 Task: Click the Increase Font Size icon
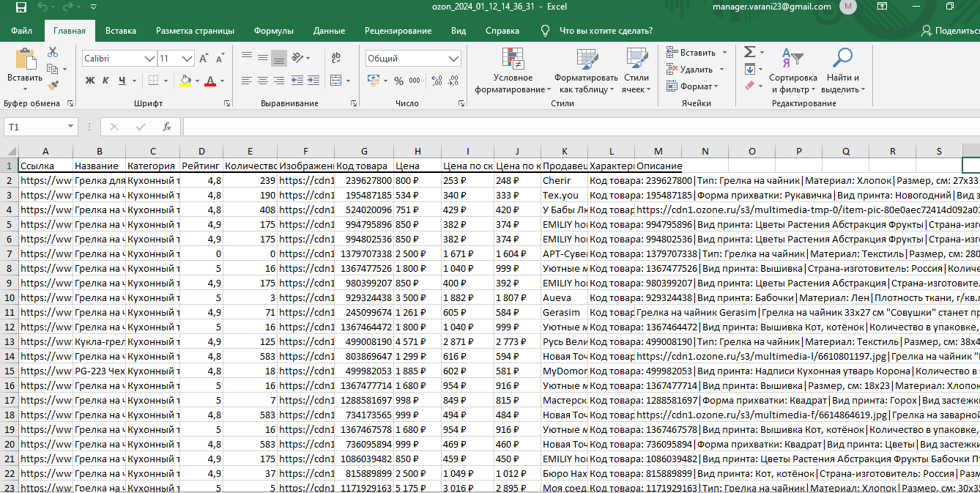click(x=204, y=59)
